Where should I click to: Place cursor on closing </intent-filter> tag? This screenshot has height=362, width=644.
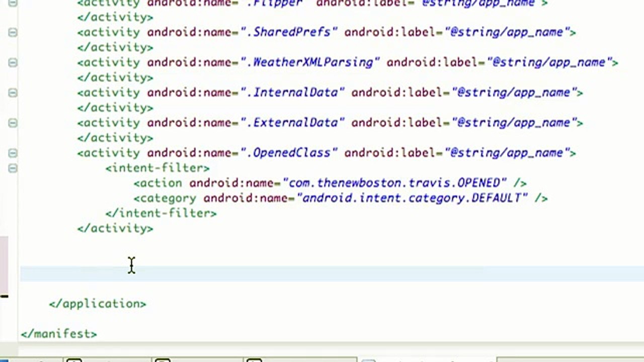161,213
